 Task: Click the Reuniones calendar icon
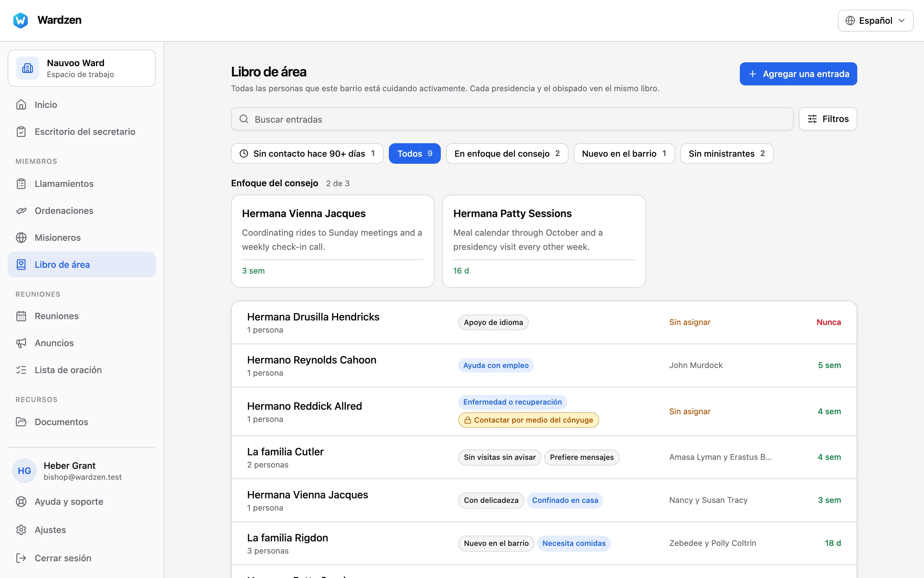click(x=21, y=316)
